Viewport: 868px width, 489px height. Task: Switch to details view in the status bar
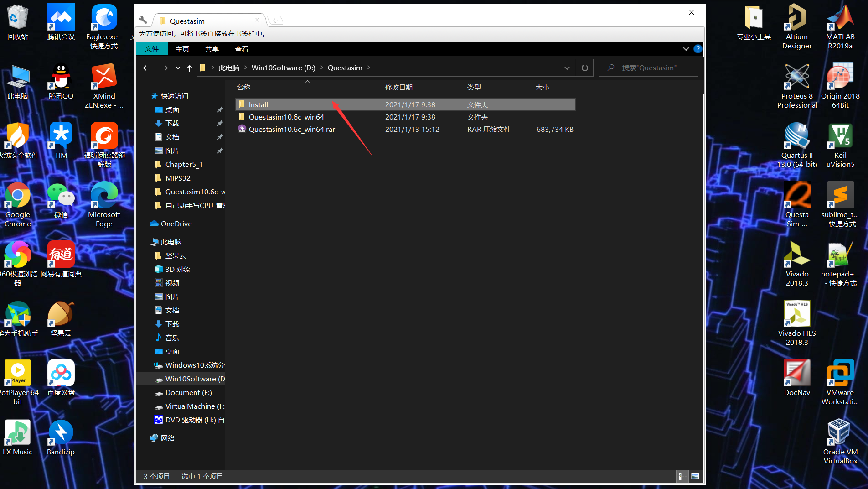click(682, 476)
